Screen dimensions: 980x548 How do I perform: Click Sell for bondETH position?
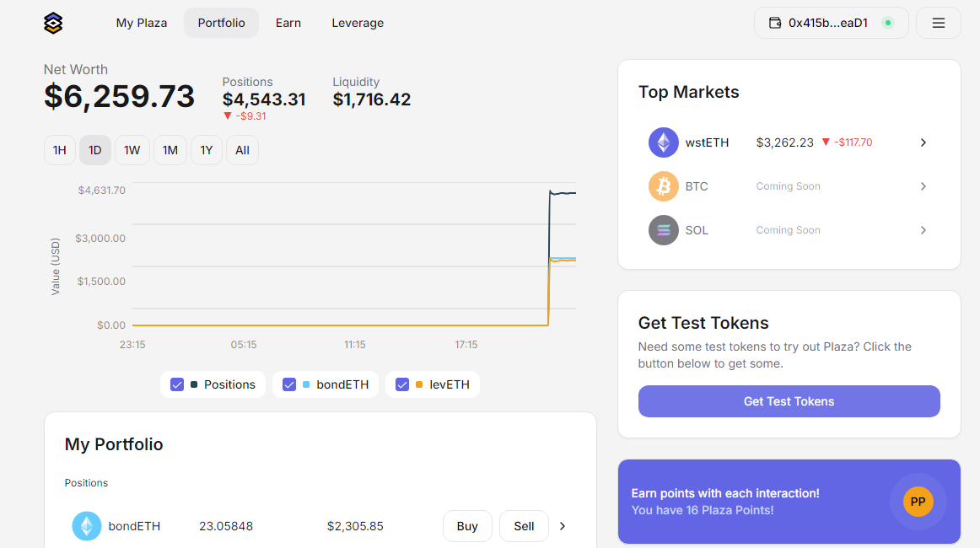coord(524,526)
